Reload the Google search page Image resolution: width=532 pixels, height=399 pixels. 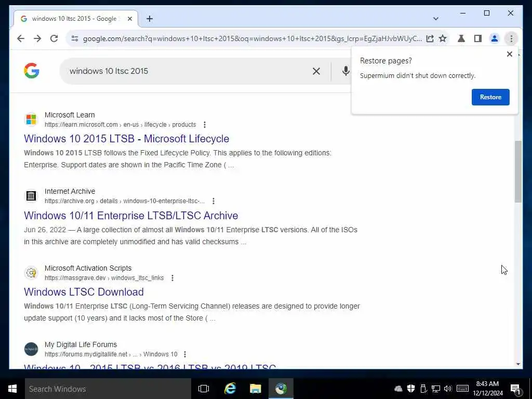(x=54, y=38)
